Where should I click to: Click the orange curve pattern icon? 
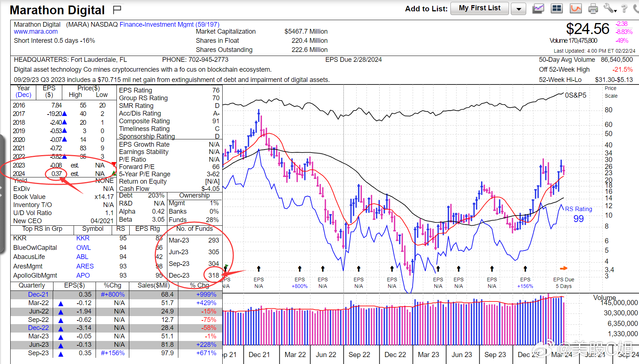tap(576, 8)
